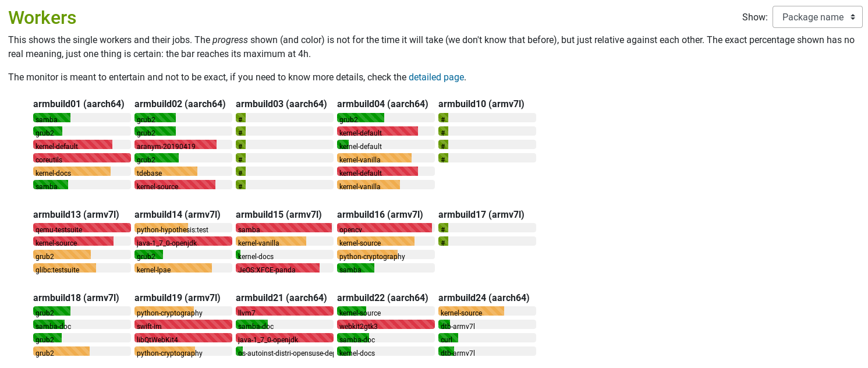Select os-autoinst-distri-opensuse job on armbuild21
The height and width of the screenshot is (368, 868).
285,351
